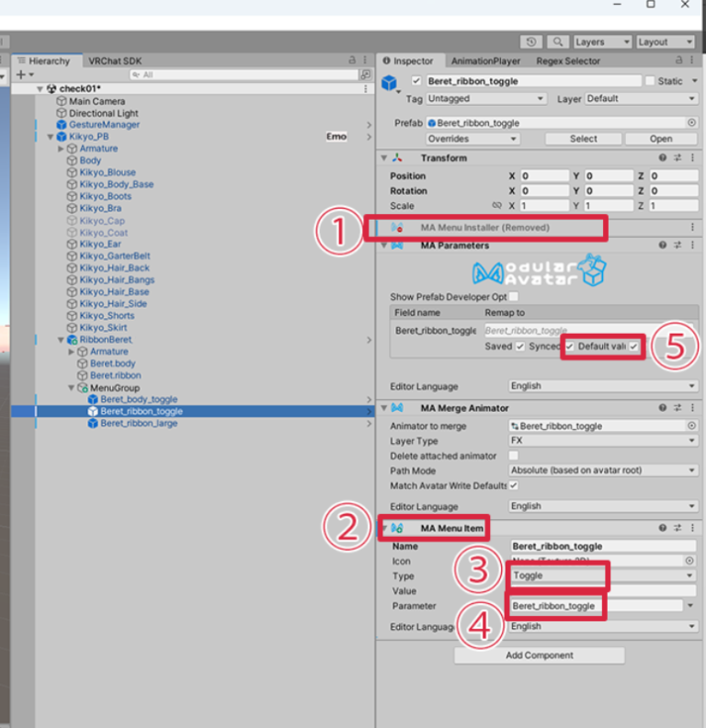
Task: Toggle the Static checkbox
Action: [x=650, y=81]
